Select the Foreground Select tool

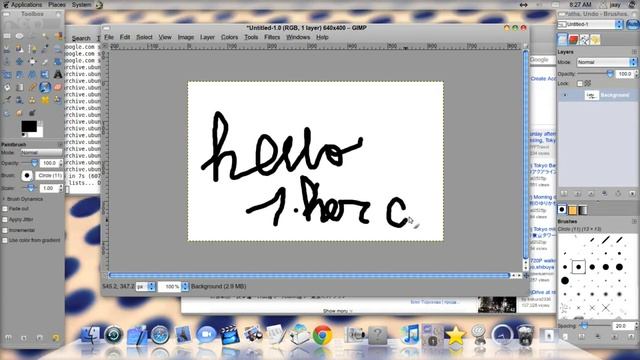pos(19,49)
